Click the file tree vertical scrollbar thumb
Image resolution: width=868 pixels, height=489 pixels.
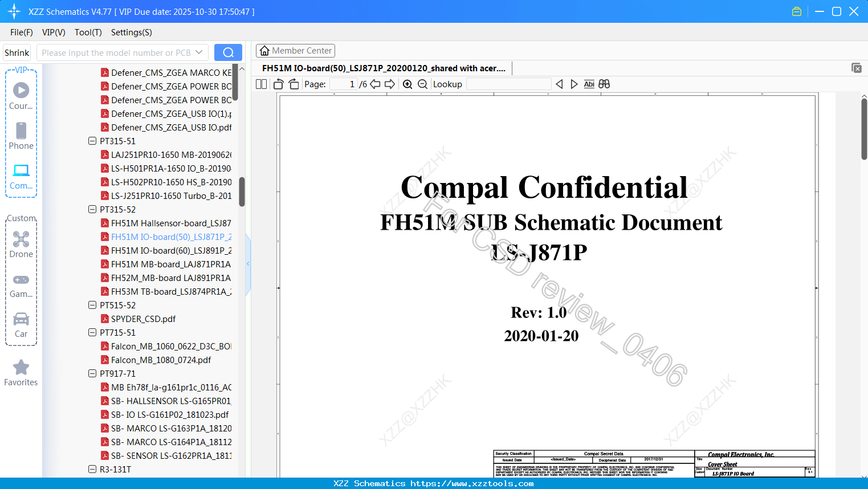[242, 191]
